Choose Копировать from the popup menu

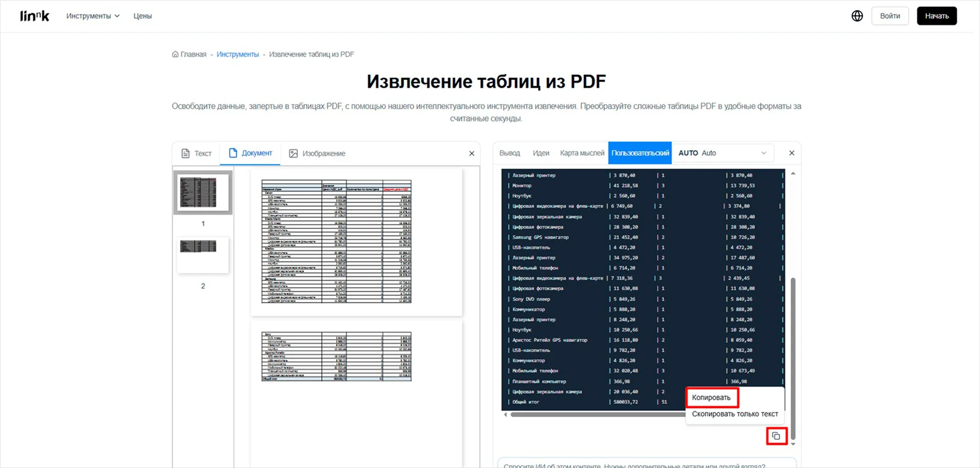click(x=711, y=397)
